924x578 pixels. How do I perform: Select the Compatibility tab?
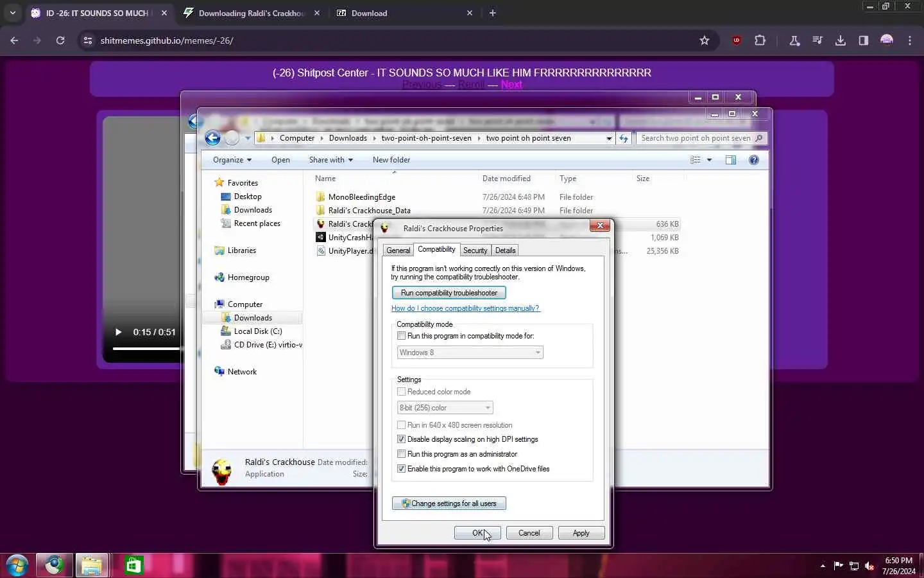pos(436,249)
